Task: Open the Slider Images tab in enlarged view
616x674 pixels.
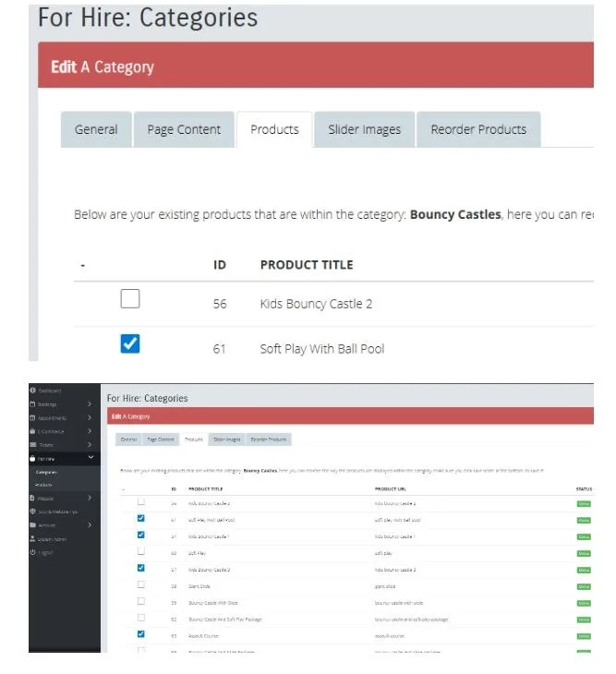Action: 364,129
